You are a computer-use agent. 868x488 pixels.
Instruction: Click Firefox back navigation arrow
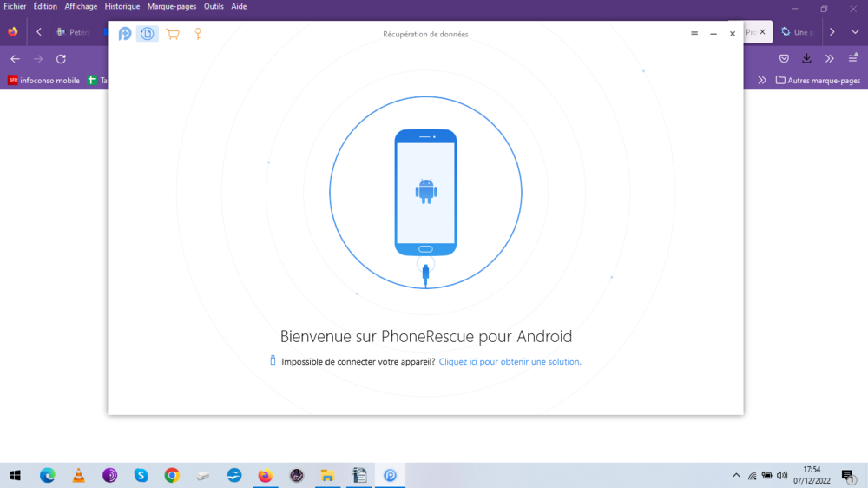pyautogui.click(x=15, y=59)
